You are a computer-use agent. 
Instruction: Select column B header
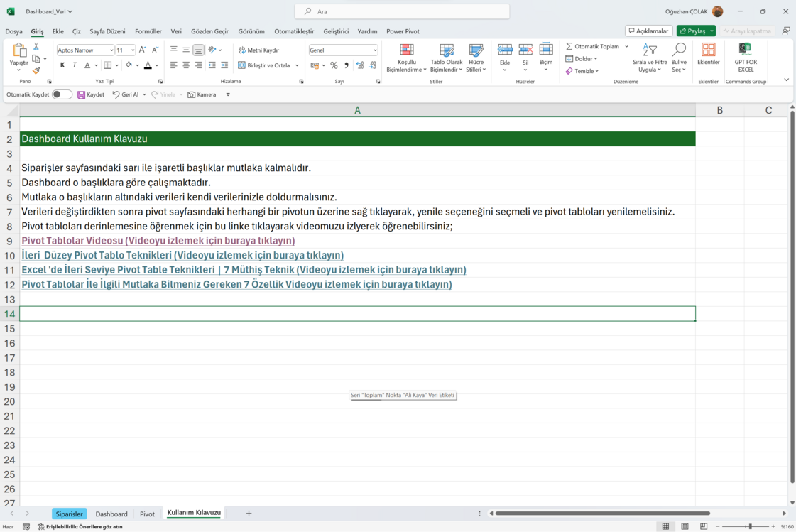(x=719, y=110)
